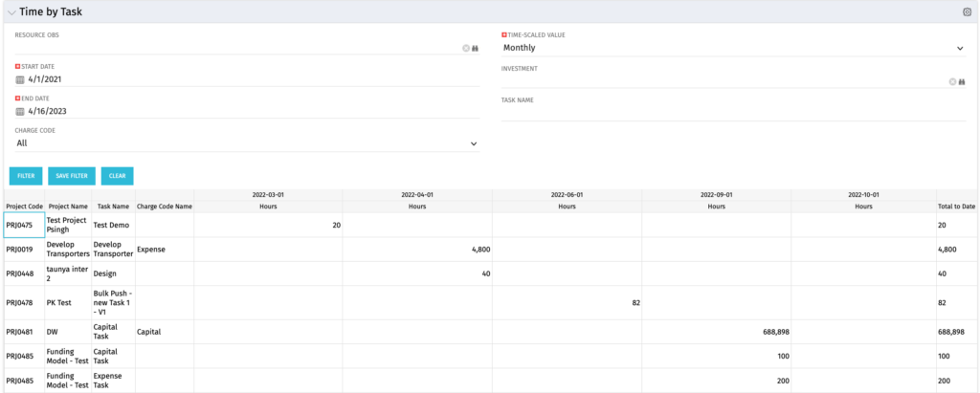Click the Design task name
The height and width of the screenshot is (393, 980).
tap(104, 273)
